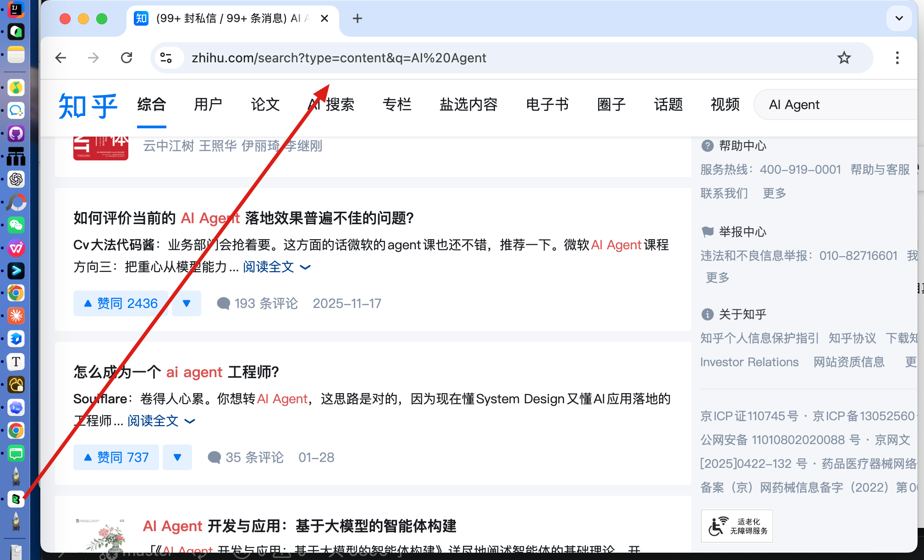View site information icon in address bar
Image resolution: width=924 pixels, height=560 pixels.
point(166,58)
